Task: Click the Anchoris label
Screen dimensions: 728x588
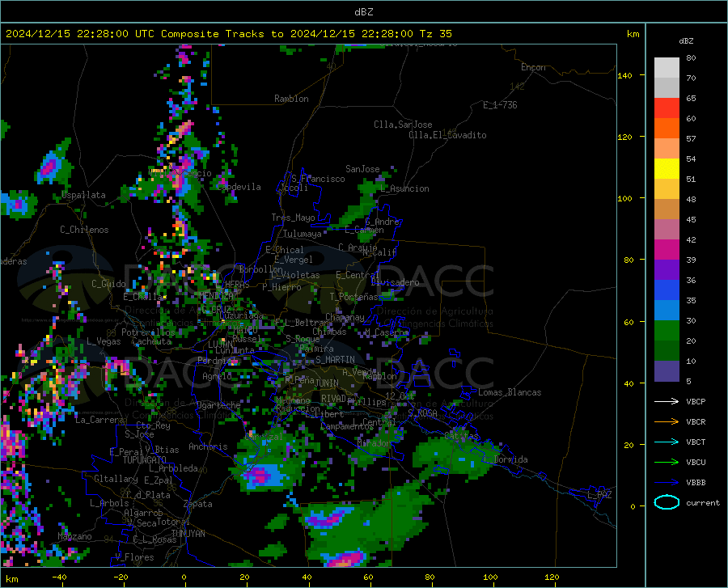Action: pyautogui.click(x=208, y=446)
